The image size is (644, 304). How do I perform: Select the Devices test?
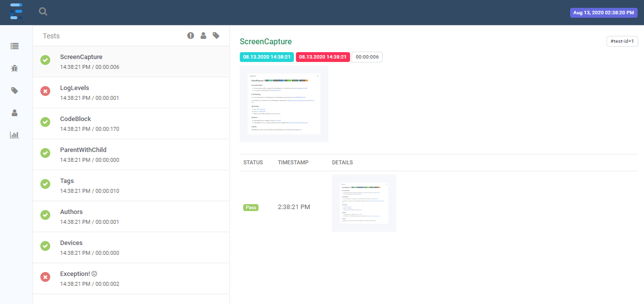131,247
